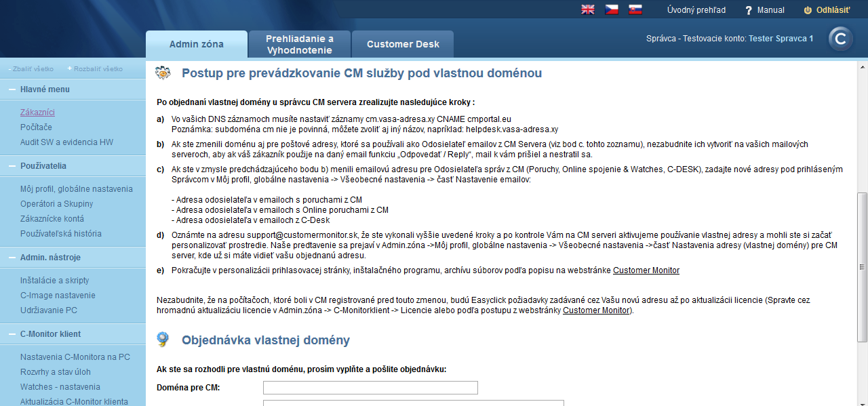Image resolution: width=868 pixels, height=406 pixels.
Task: Open Inštalácie a skripty
Action: [x=55, y=281]
